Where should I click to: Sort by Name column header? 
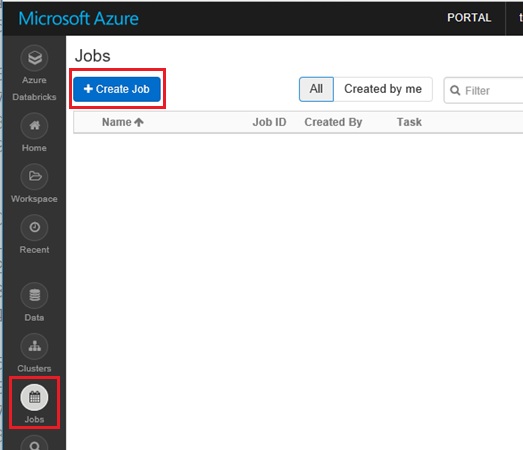point(117,122)
